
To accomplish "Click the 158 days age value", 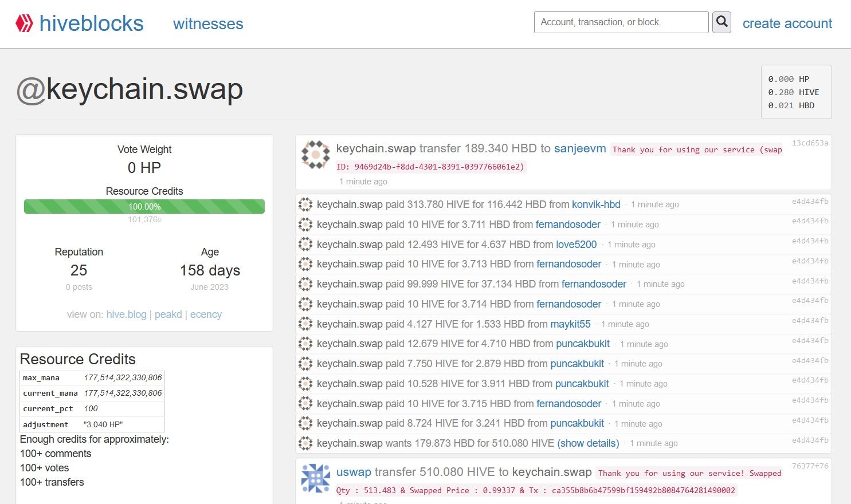I will pos(210,270).
